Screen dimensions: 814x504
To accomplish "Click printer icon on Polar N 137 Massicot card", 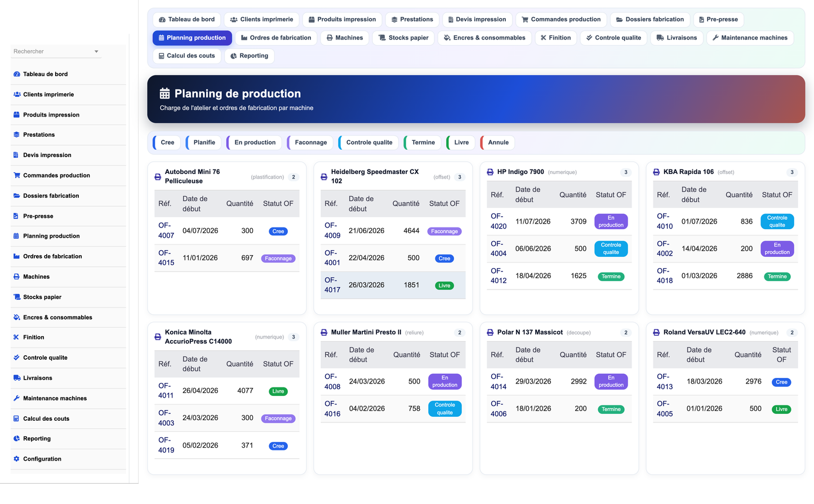I will [x=490, y=333].
